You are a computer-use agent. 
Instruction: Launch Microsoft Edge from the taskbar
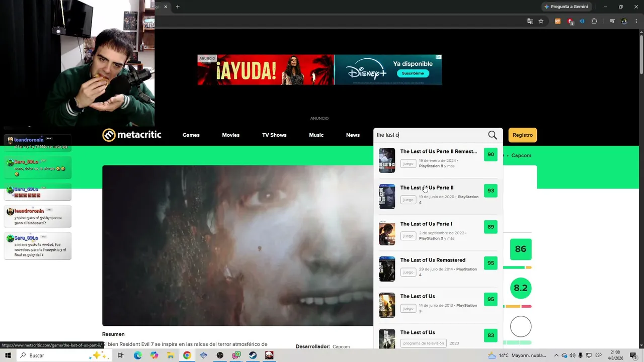[x=137, y=355]
